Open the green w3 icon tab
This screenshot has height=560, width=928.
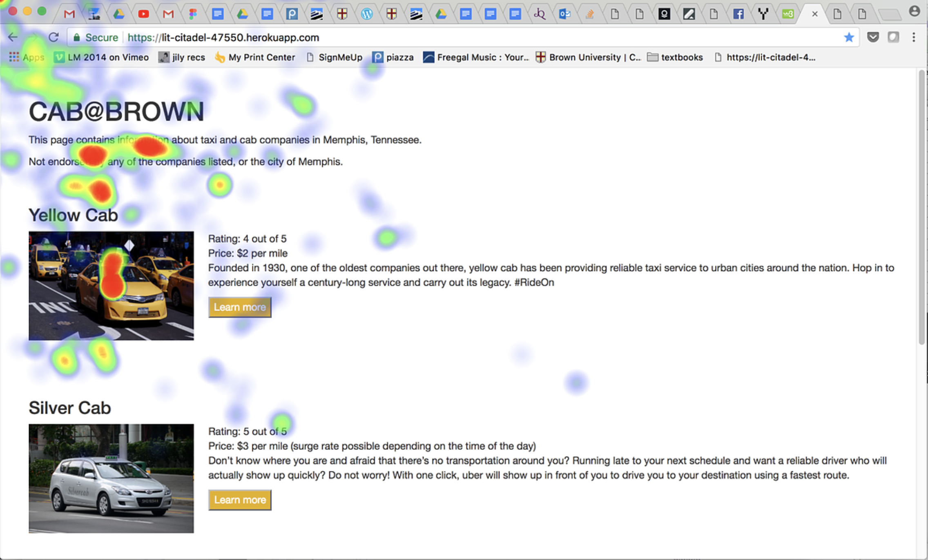click(787, 14)
